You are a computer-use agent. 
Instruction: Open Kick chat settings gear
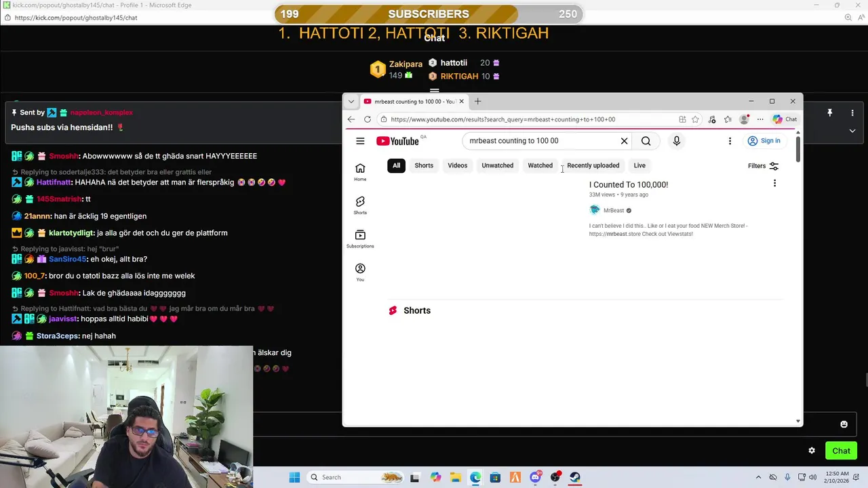(x=812, y=451)
